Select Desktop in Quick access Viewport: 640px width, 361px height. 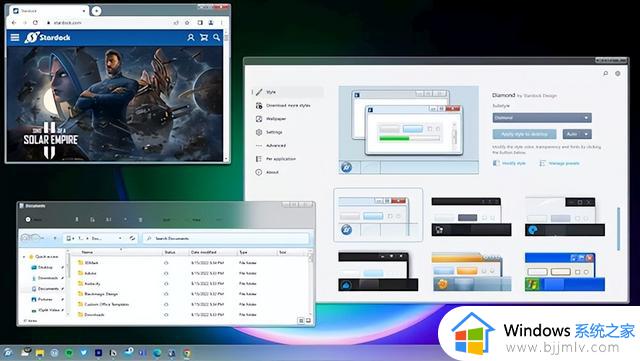tap(45, 267)
